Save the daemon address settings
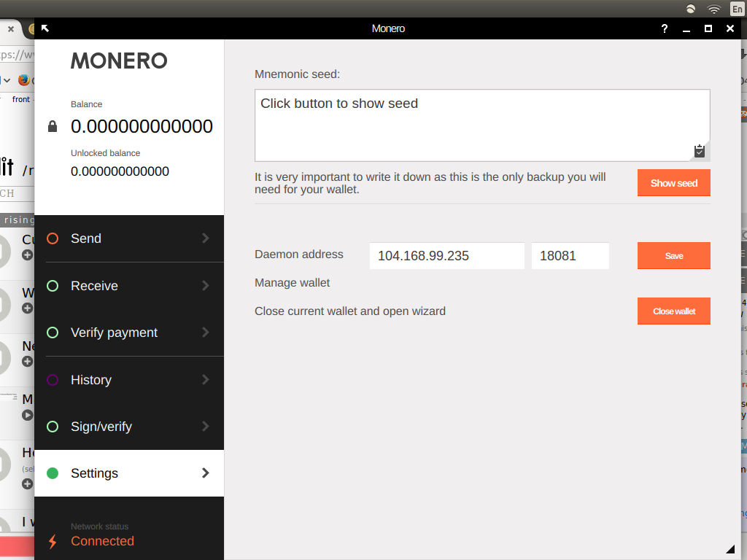Viewport: 747px width, 560px height. pos(673,256)
